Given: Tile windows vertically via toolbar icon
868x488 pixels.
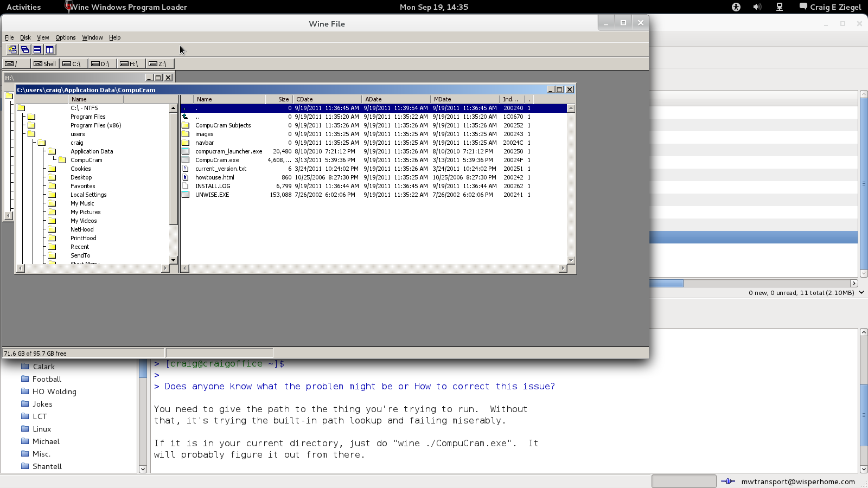Looking at the screenshot, I should pyautogui.click(x=50, y=49).
